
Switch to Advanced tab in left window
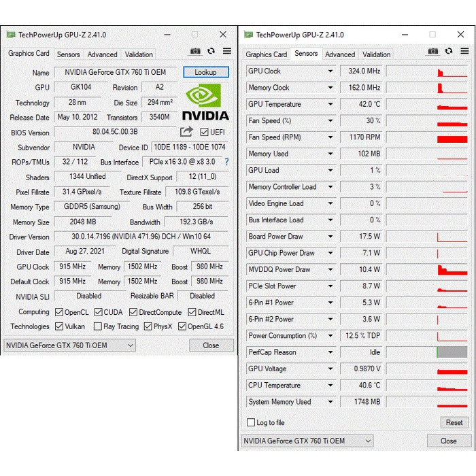(102, 54)
